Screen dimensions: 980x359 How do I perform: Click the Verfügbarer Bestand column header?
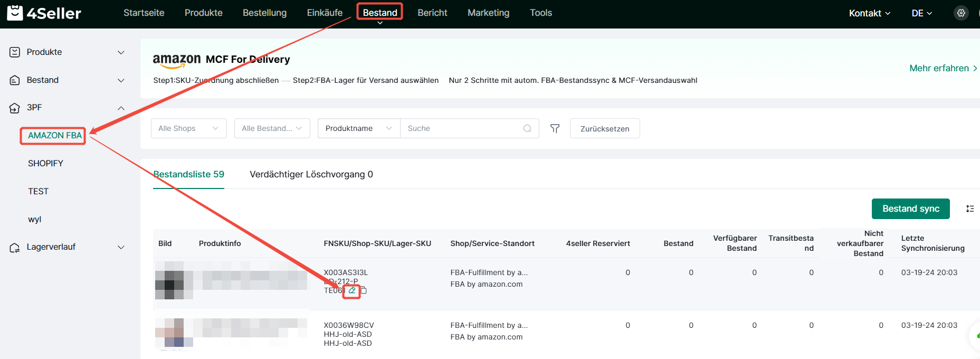point(735,243)
